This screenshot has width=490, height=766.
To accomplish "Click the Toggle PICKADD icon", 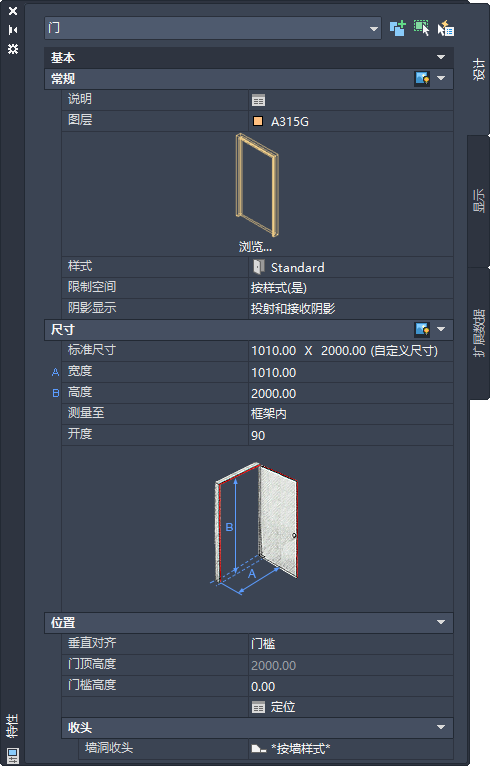I will click(398, 28).
